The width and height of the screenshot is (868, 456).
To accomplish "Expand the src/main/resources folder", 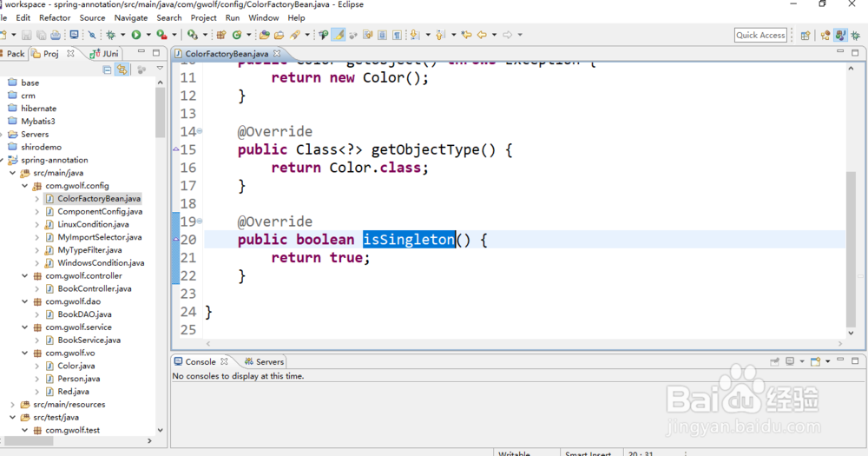I will tap(13, 405).
